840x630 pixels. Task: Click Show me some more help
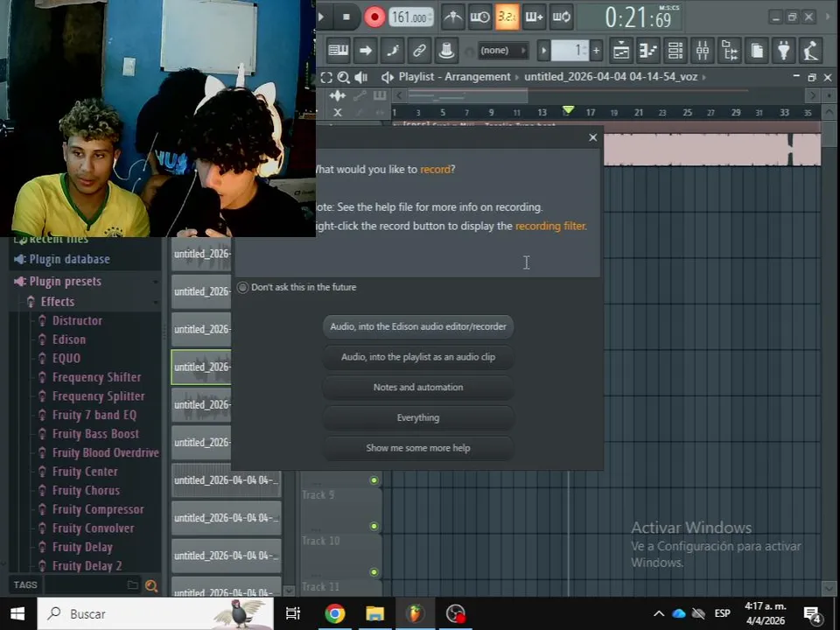pos(418,448)
